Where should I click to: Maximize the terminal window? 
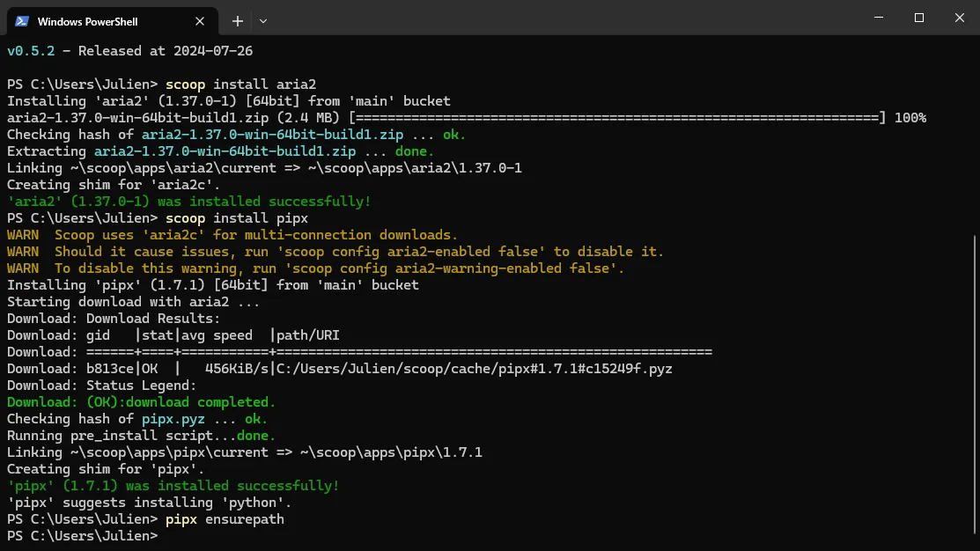pos(918,18)
